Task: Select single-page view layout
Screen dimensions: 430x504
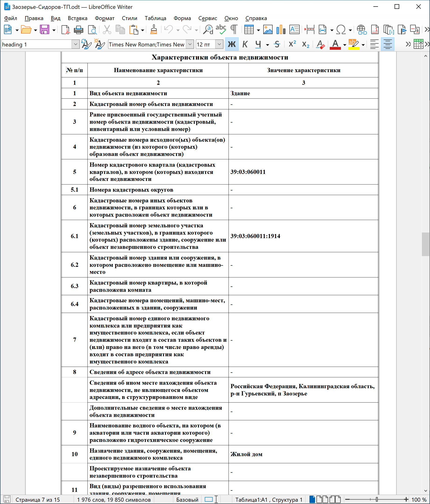Action: [x=312, y=499]
